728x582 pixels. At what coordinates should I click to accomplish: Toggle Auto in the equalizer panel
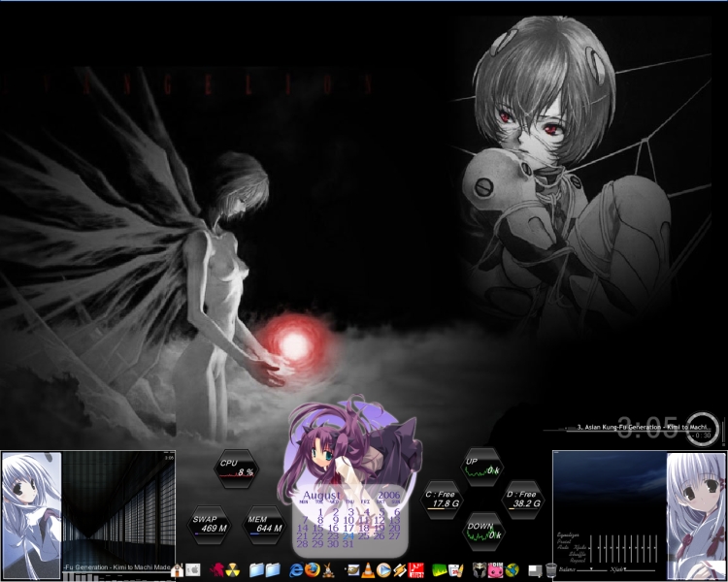561,548
